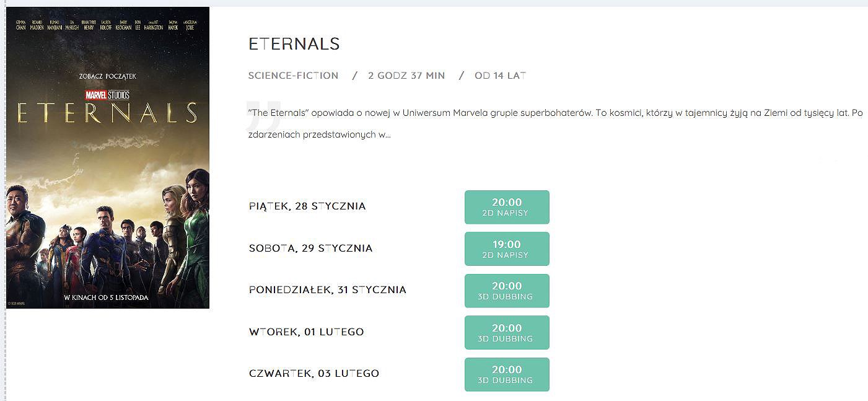Select Saturday 29 Stycznia 19:00 2D Napisy showtime

point(507,249)
